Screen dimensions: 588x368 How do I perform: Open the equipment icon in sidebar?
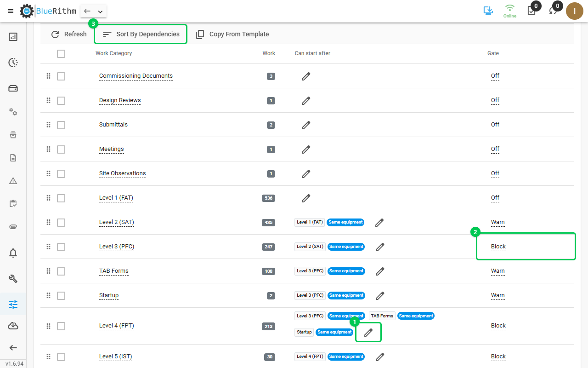13,88
